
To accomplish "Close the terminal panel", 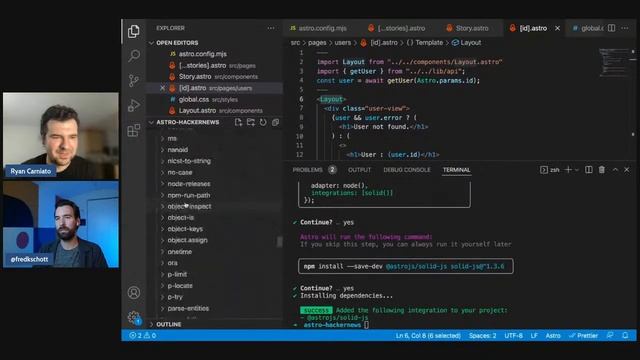I will 627,170.
